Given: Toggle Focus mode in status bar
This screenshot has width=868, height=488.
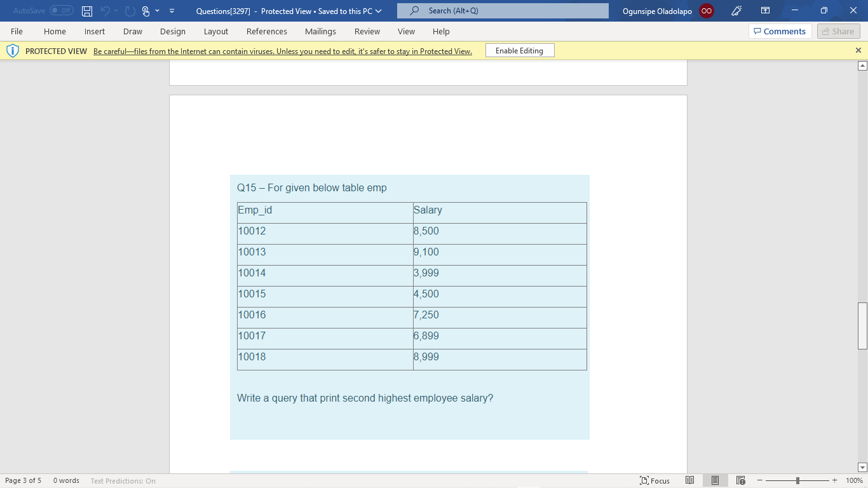Looking at the screenshot, I should pos(654,480).
